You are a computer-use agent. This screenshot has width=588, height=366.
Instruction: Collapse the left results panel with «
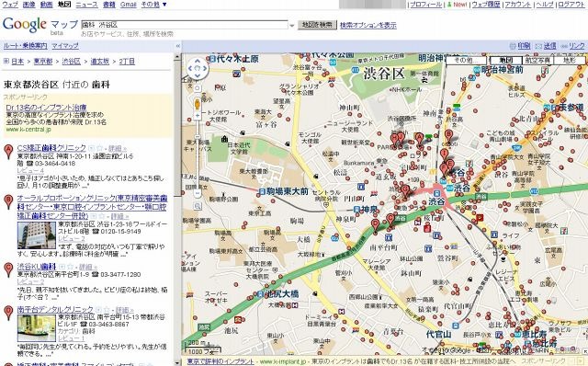coord(177,46)
